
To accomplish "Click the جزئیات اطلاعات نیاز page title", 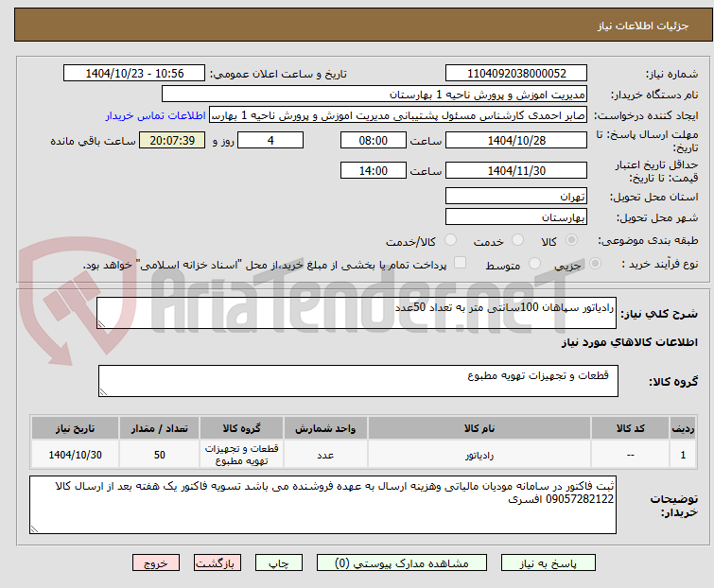I will [643, 26].
